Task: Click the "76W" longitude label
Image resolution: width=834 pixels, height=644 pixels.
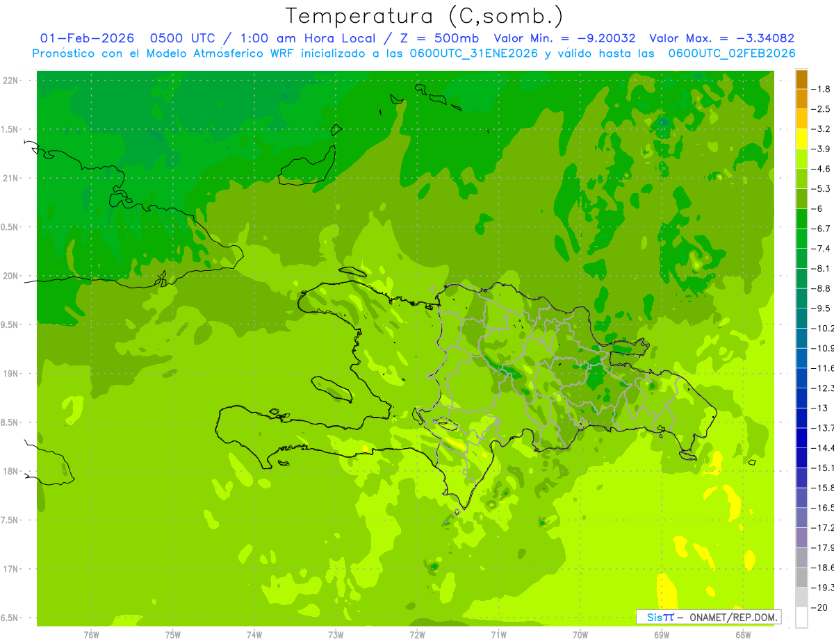Action: tap(91, 634)
